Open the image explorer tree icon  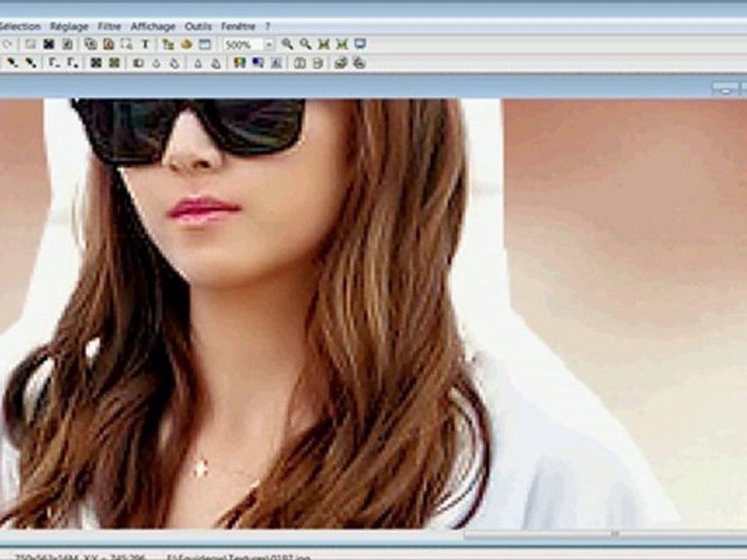(168, 45)
